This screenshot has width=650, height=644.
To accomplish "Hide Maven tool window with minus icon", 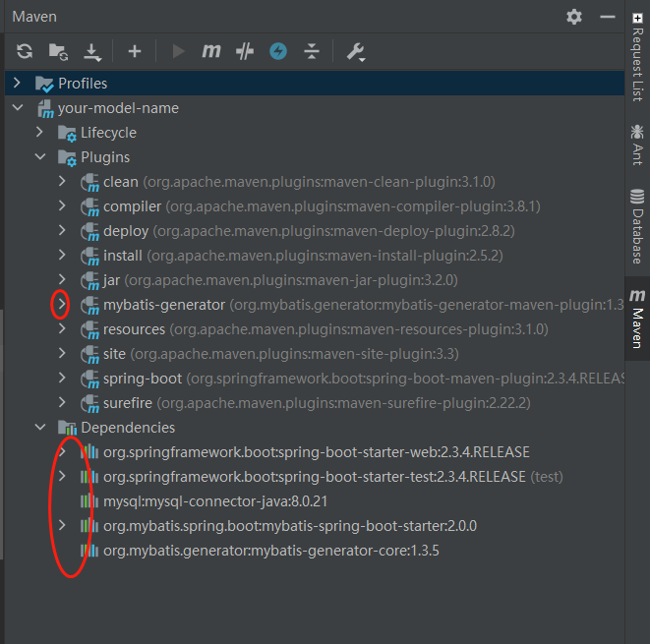I will click(x=608, y=17).
